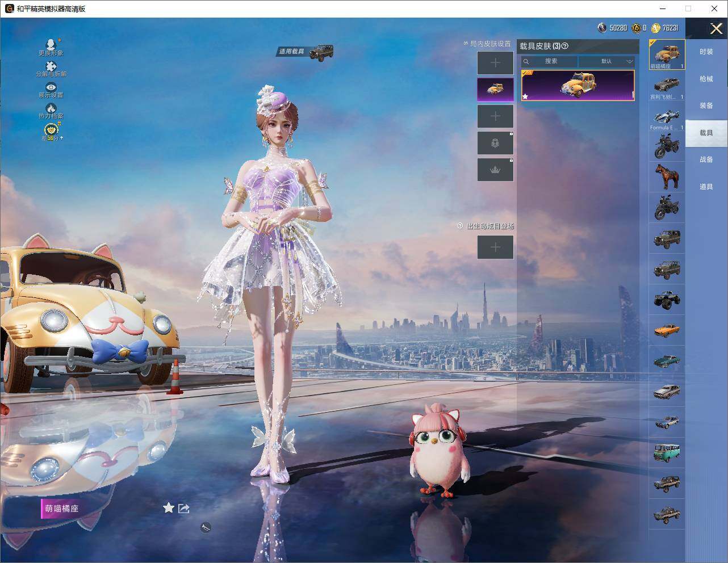Select the horse mount icon
The width and height of the screenshot is (728, 563).
[667, 177]
